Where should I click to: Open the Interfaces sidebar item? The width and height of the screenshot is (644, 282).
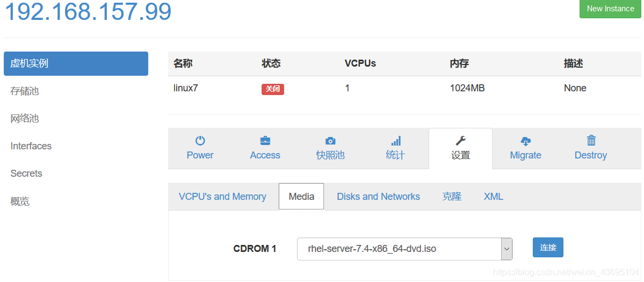coord(31,146)
